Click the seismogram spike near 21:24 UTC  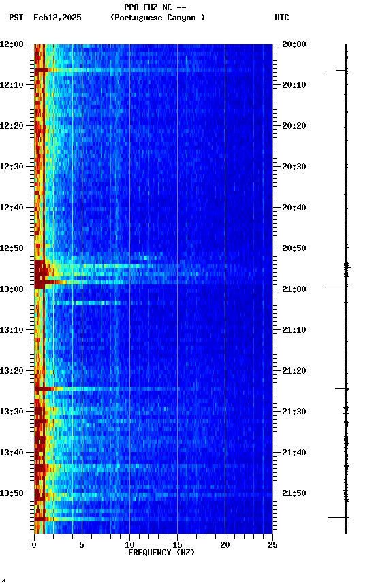[x=341, y=388]
